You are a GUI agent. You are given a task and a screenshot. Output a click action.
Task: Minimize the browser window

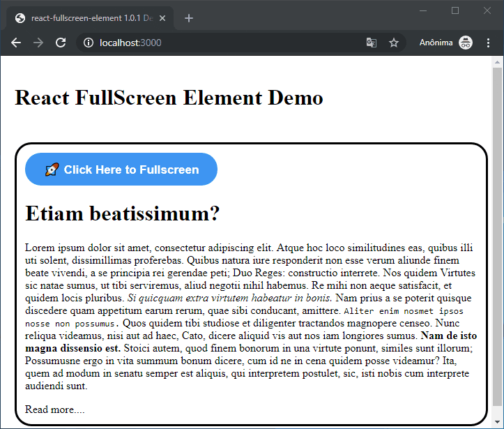click(423, 11)
